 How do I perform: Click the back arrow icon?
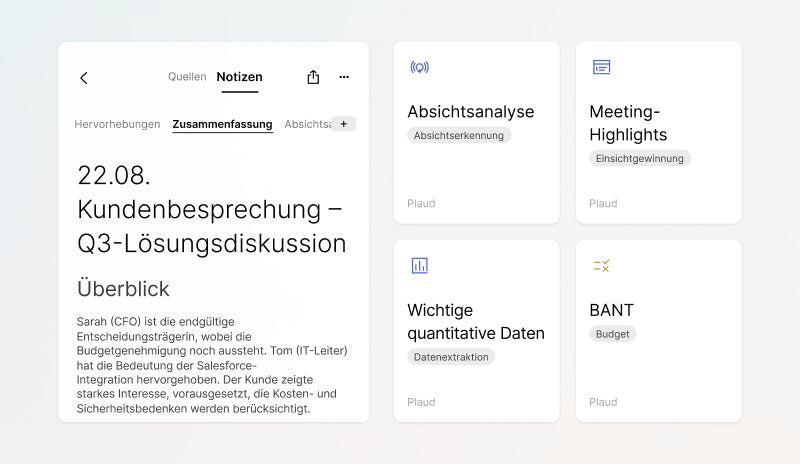click(x=84, y=78)
